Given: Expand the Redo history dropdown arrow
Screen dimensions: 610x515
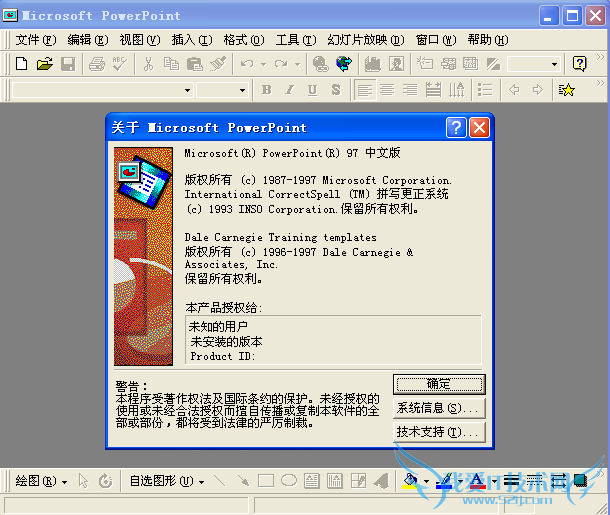Looking at the screenshot, I should 298,64.
